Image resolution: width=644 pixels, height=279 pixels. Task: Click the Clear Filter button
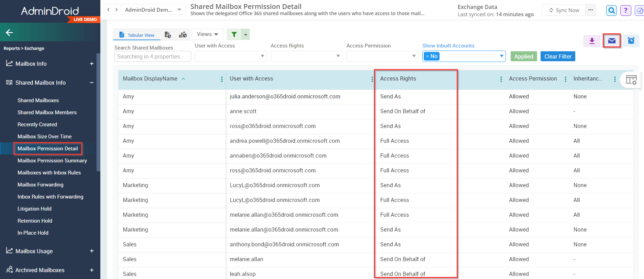pyautogui.click(x=557, y=56)
